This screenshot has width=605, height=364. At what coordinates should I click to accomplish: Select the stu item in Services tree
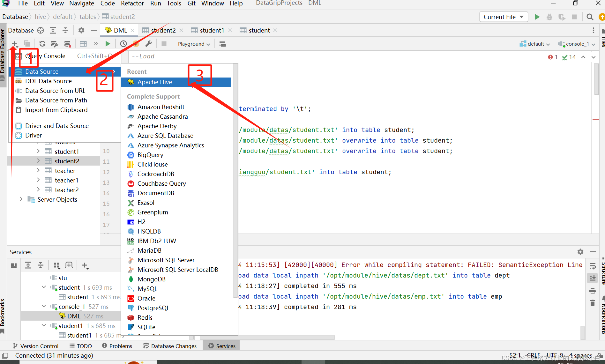pos(63,278)
